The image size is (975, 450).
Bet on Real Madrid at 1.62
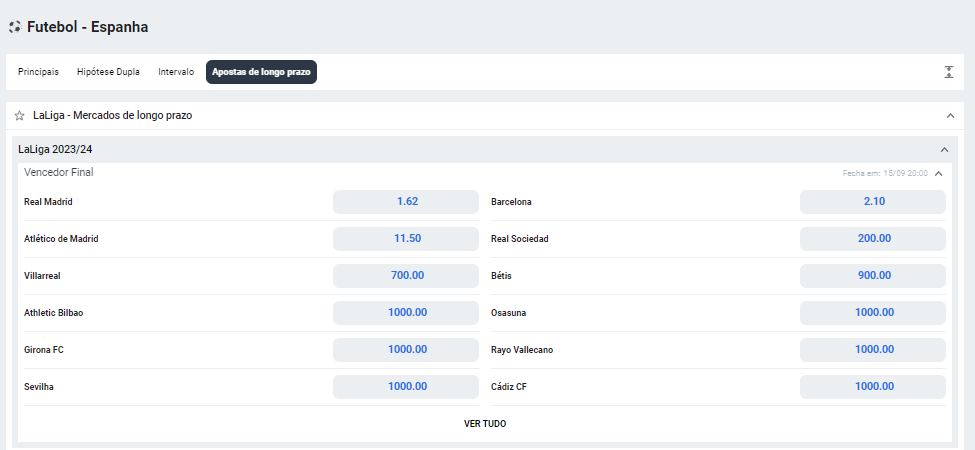point(406,202)
